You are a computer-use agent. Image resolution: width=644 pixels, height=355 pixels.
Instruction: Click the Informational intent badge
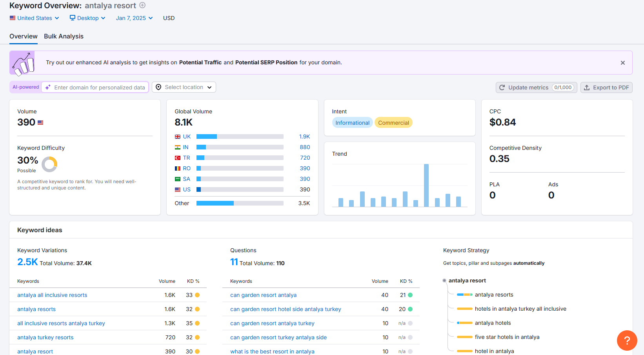[352, 123]
